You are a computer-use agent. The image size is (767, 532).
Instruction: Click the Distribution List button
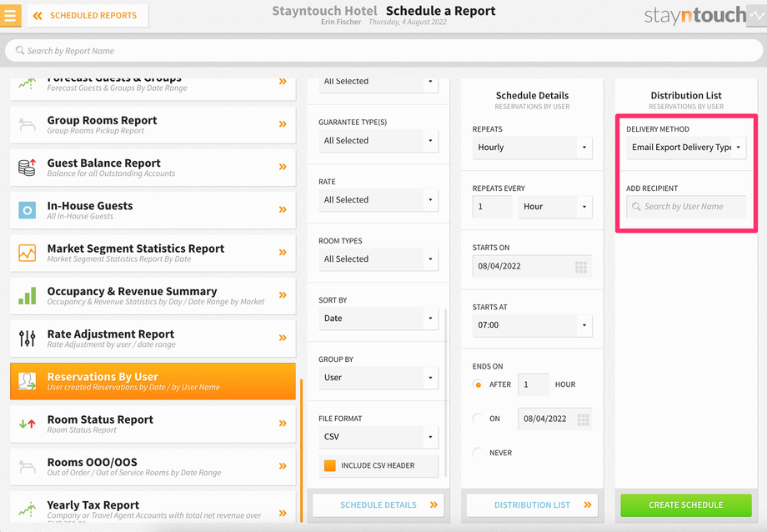(x=532, y=505)
